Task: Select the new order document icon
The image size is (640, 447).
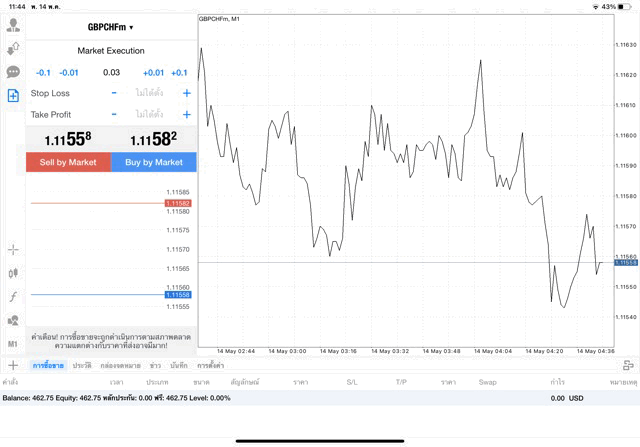Action: tap(13, 96)
